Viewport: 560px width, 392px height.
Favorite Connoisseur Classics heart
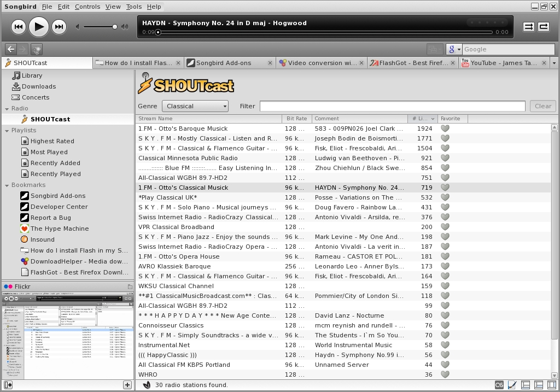(x=445, y=325)
